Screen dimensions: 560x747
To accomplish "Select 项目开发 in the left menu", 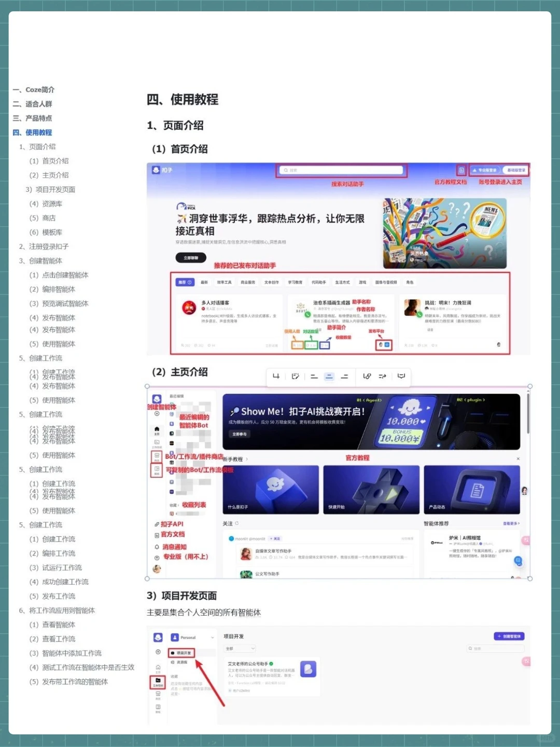I will tap(182, 653).
